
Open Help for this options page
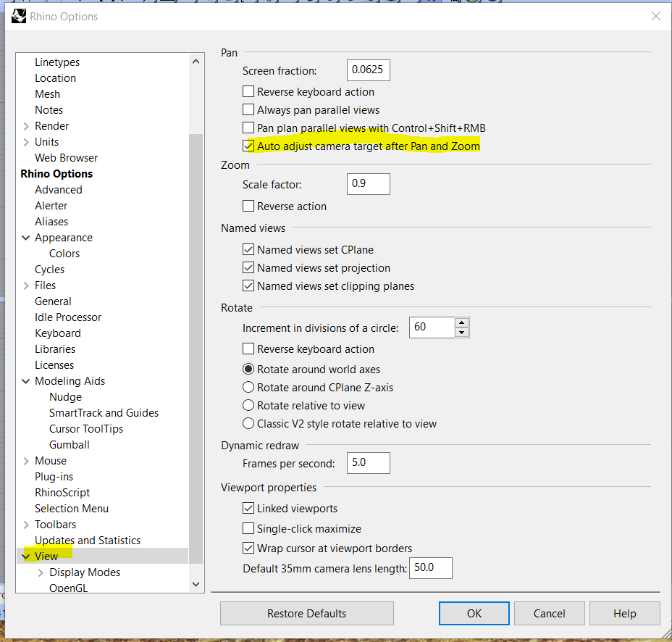point(624,613)
